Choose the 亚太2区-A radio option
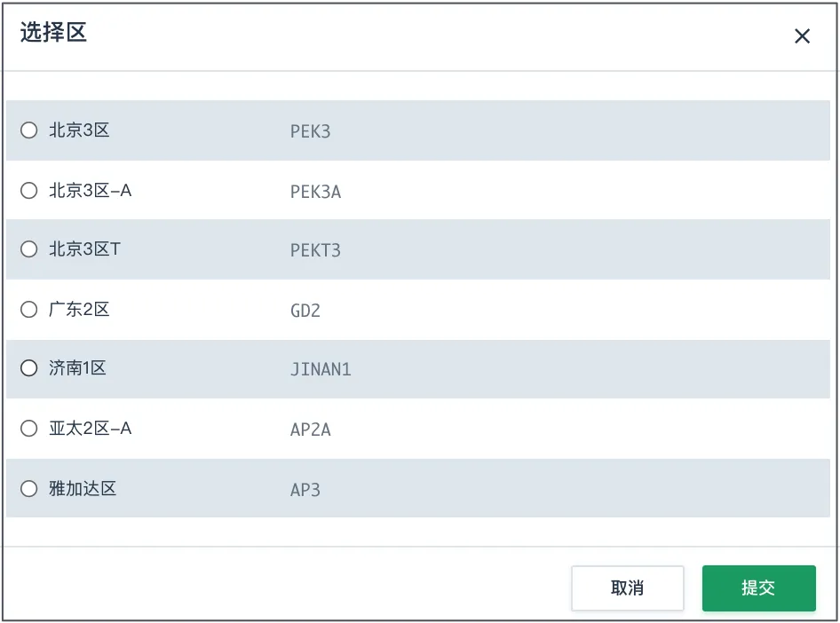Image resolution: width=840 pixels, height=623 pixels. [x=29, y=428]
